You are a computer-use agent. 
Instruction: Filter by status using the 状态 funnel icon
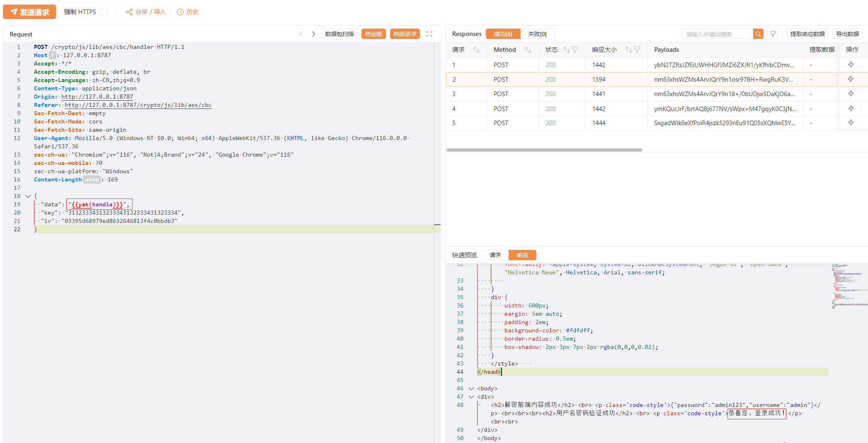point(575,50)
